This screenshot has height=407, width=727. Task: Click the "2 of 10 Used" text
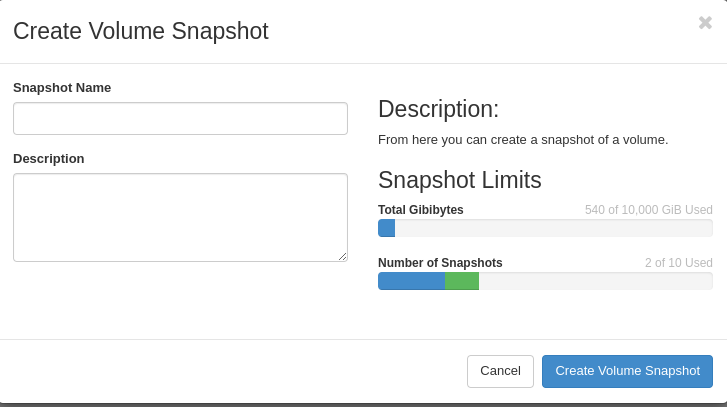pyautogui.click(x=678, y=263)
